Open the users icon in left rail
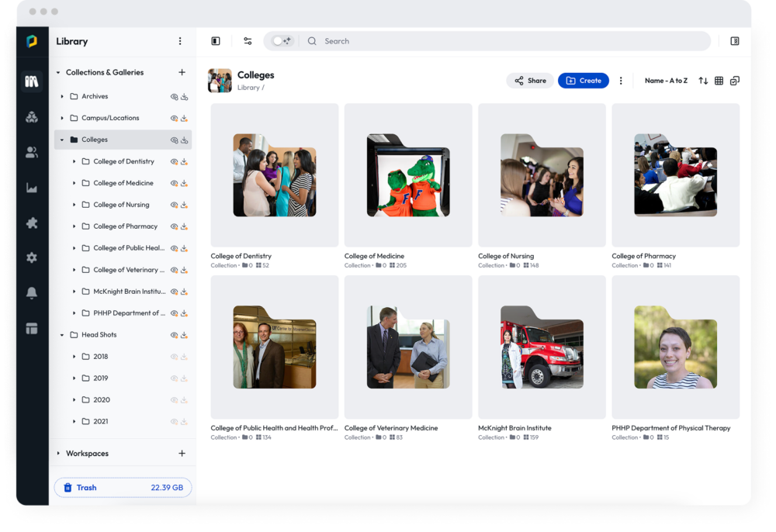The width and height of the screenshot is (776, 532). click(32, 153)
